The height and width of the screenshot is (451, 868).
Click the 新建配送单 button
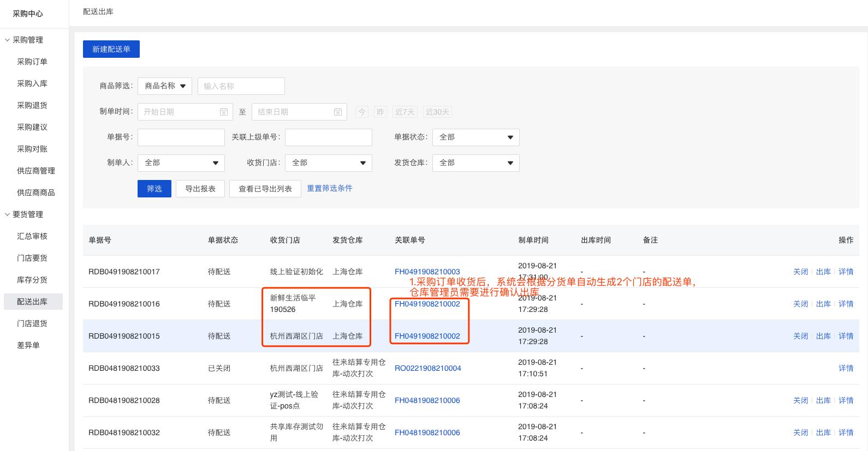(x=111, y=49)
